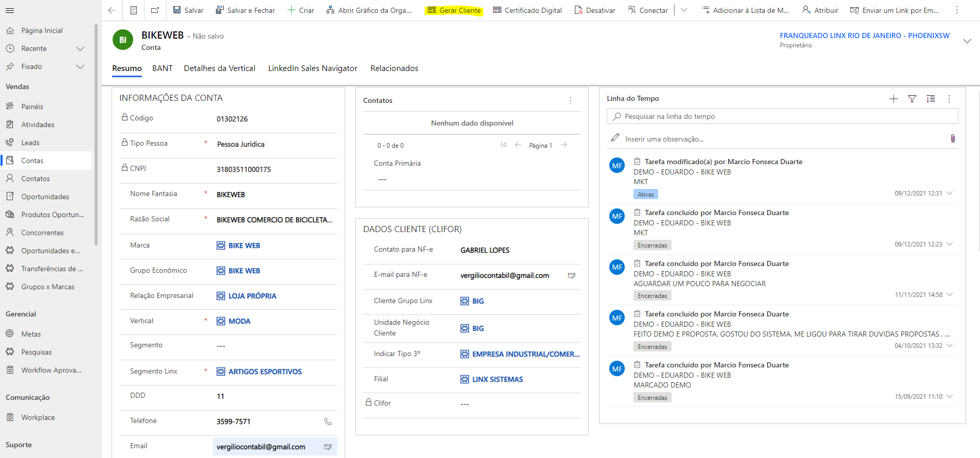Expand the header owner details chevron
The width and height of the screenshot is (980, 458).
point(967,41)
